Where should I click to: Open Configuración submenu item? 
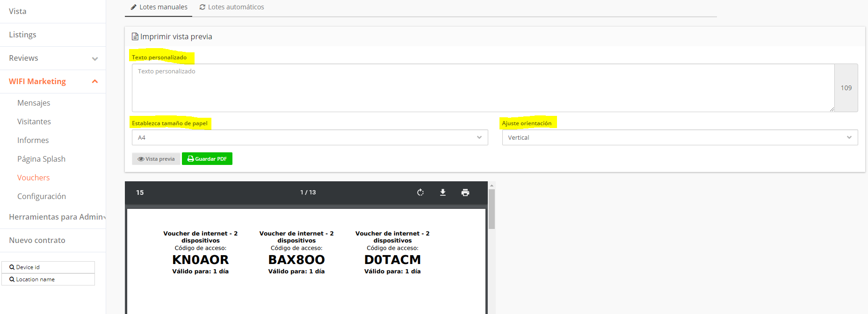[x=42, y=196]
